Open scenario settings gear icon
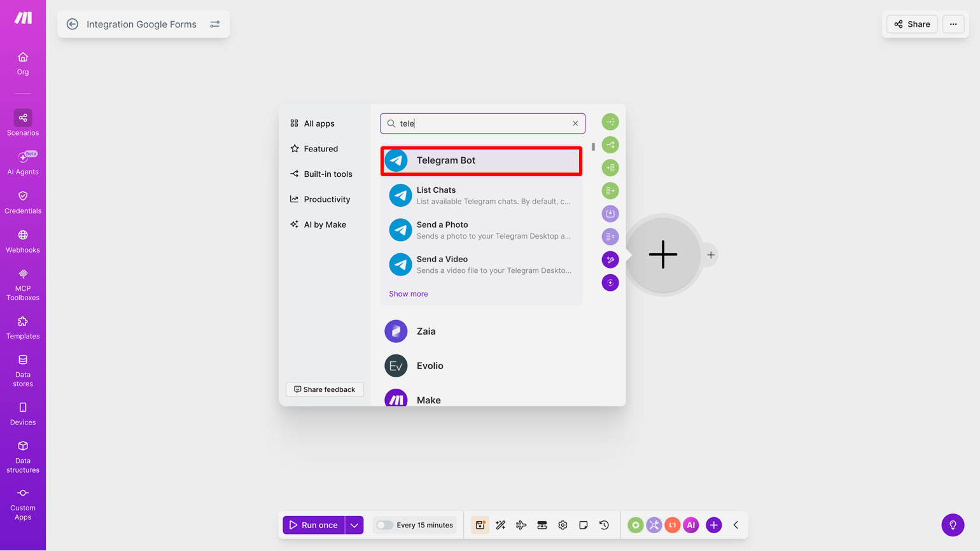This screenshot has width=980, height=551. [x=563, y=525]
